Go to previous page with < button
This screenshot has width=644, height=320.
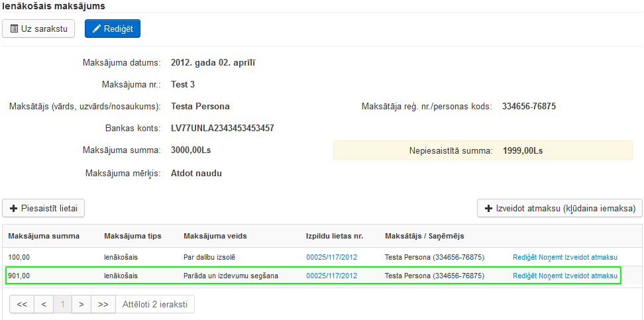point(43,304)
